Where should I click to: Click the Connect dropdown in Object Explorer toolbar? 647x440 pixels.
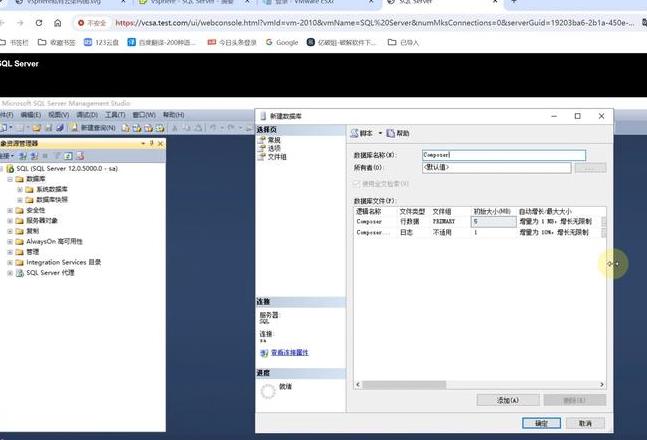click(7, 156)
